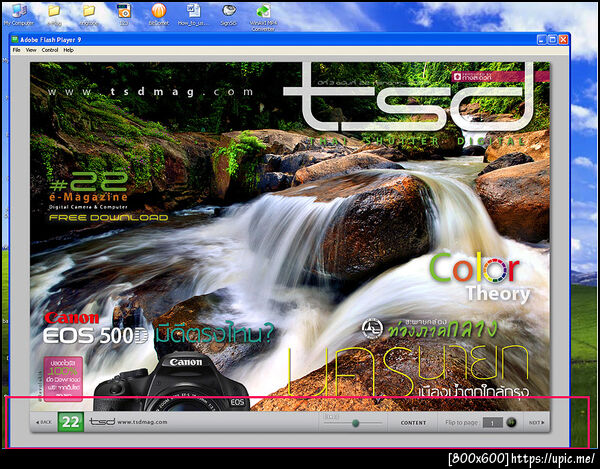Click the www.tsdmag.com text on cover top
Screen dimensions: 600x469
[150, 92]
